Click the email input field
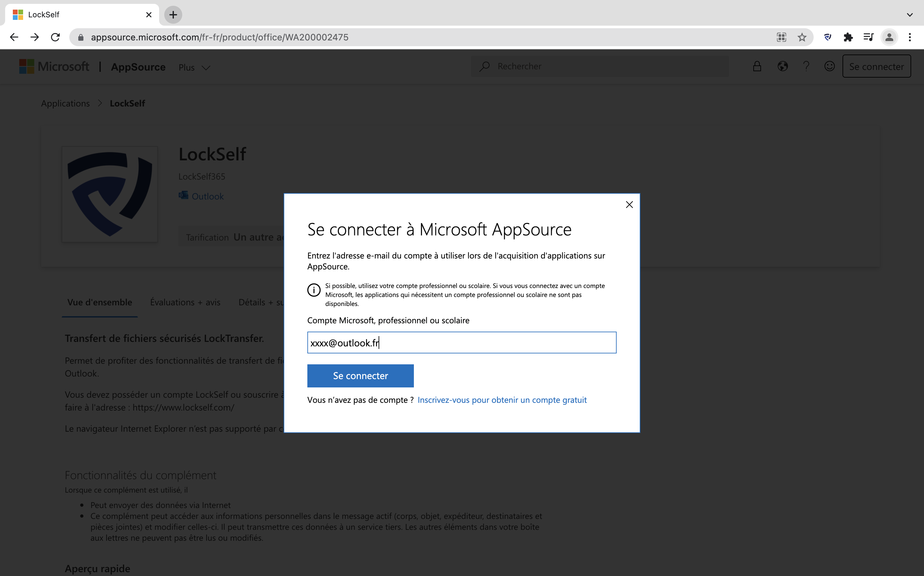This screenshot has width=924, height=576. click(461, 343)
